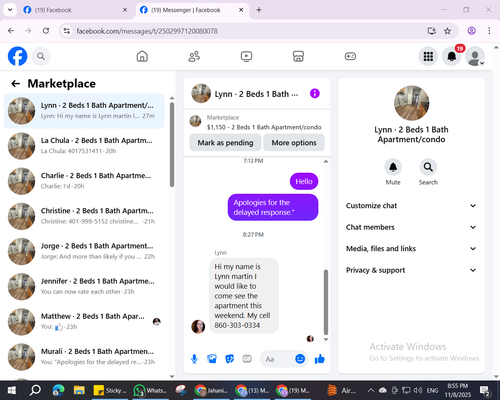The image size is (500, 400).
Task: Send a voice clip with the microphone icon
Action: (194, 359)
